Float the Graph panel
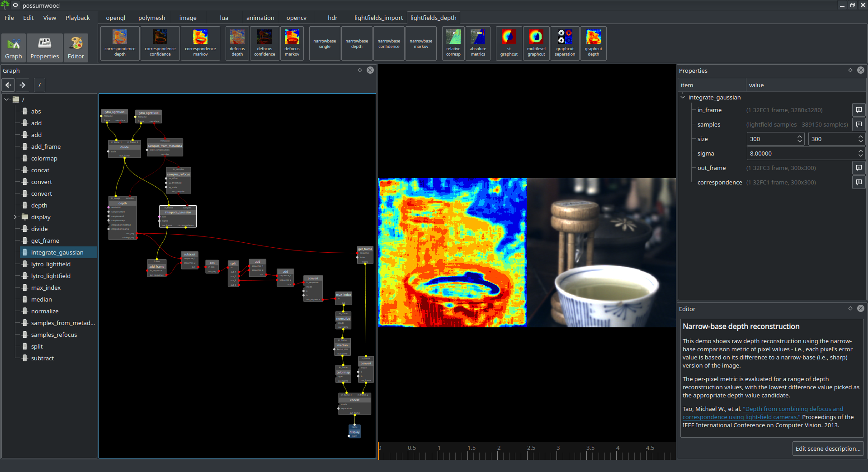 pyautogui.click(x=360, y=70)
